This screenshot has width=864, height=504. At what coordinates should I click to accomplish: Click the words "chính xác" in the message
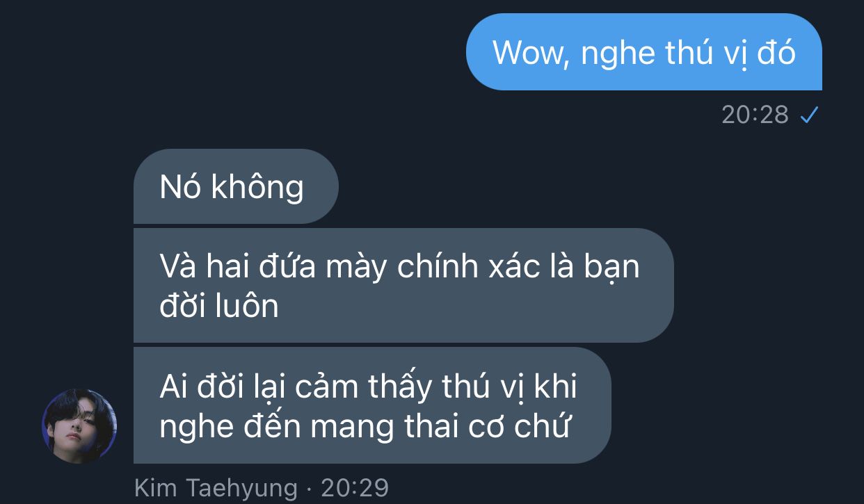click(469, 266)
